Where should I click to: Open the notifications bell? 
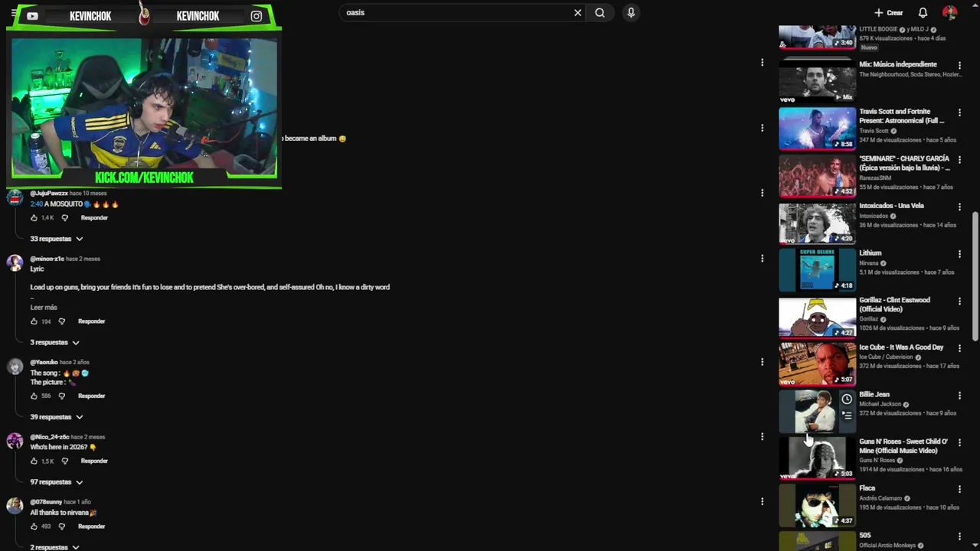pos(923,13)
